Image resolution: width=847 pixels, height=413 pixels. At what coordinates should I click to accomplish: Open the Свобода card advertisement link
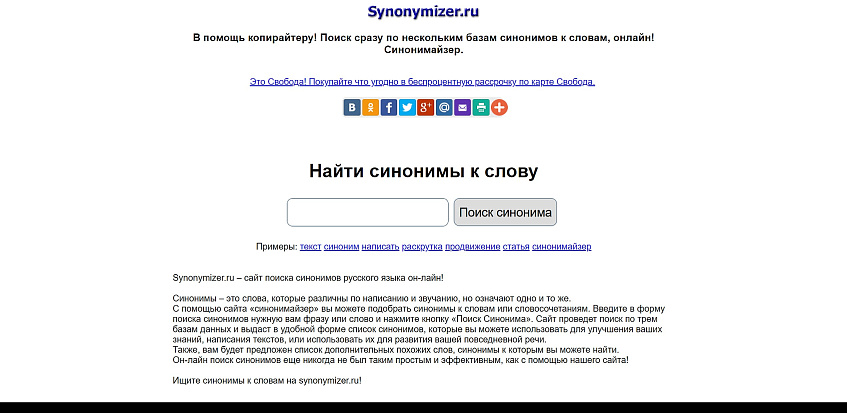(422, 82)
